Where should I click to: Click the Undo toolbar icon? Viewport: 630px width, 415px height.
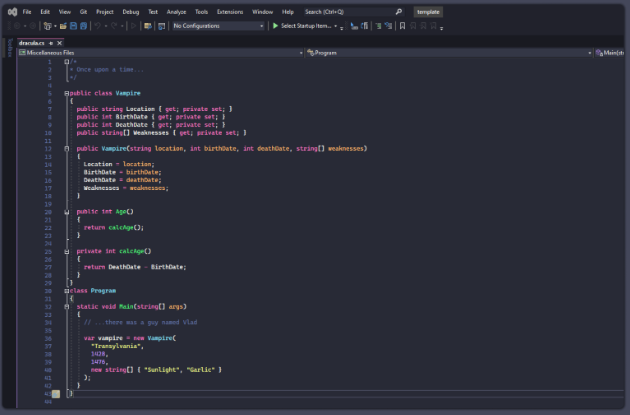click(x=98, y=26)
